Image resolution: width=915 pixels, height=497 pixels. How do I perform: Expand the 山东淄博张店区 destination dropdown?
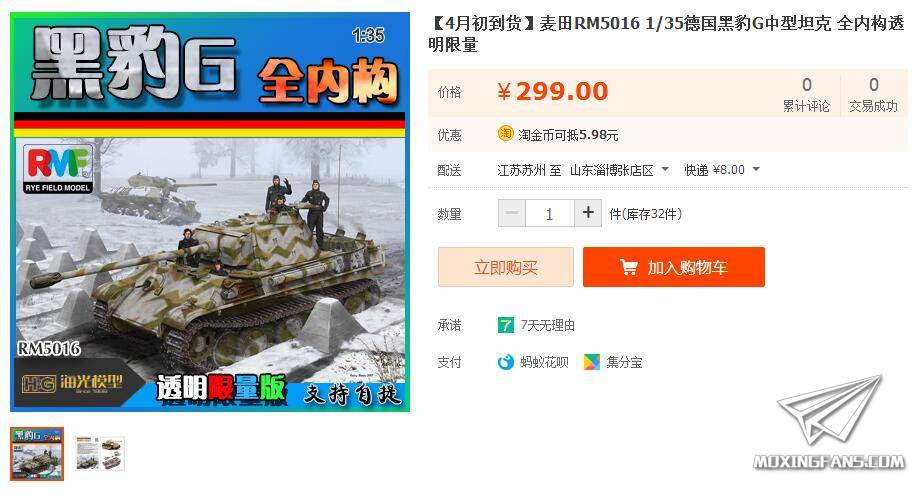pos(665,169)
